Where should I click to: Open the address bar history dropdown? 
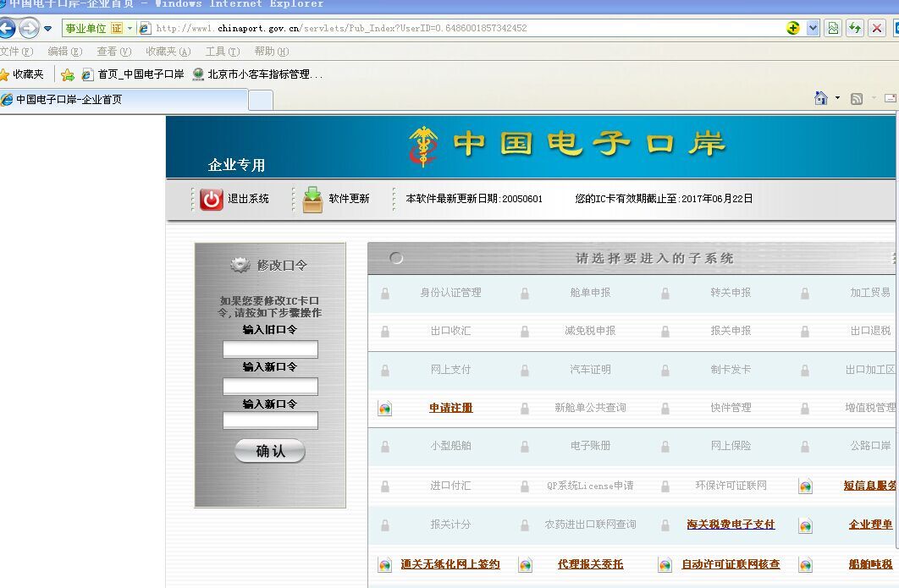pyautogui.click(x=813, y=28)
